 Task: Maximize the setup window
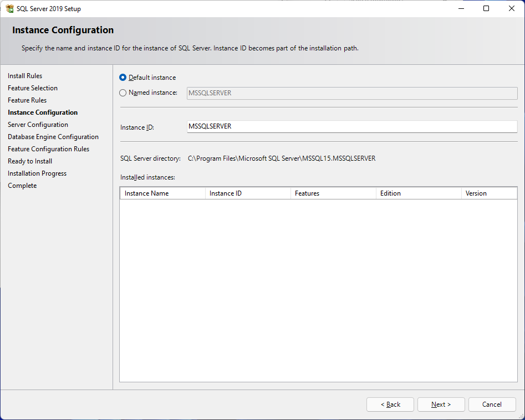point(486,8)
